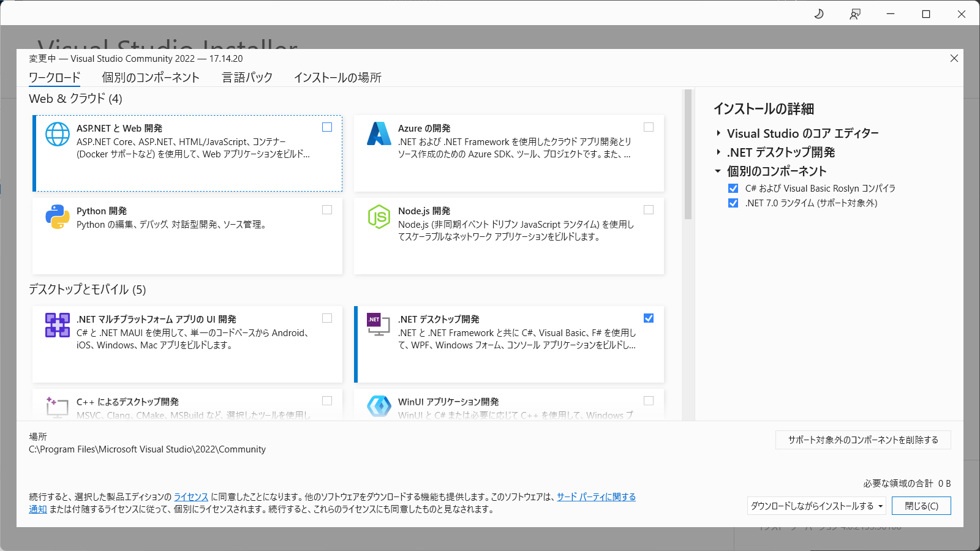This screenshot has height=551, width=980.
Task: Expand Visual Studio のコア エディター details
Action: pos(718,133)
